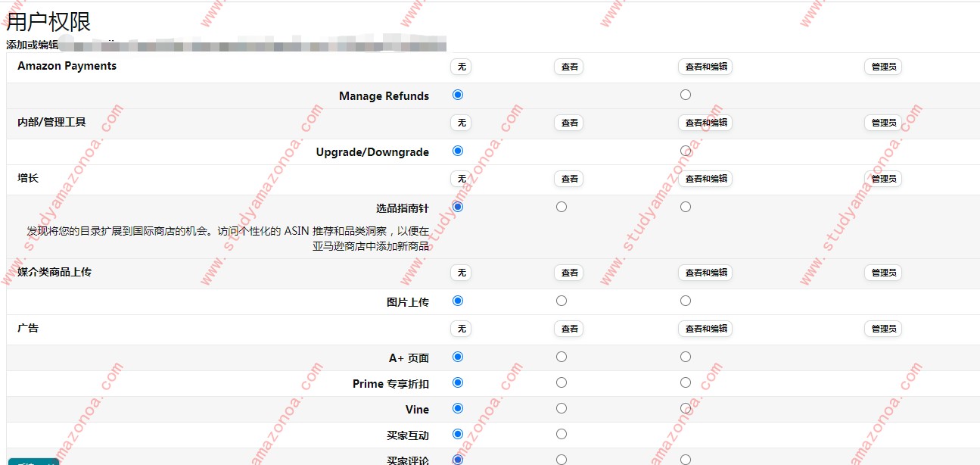Screen dimensions: 980x465
Task: Click 无 button for 内部/管理工具
Action: coord(460,123)
